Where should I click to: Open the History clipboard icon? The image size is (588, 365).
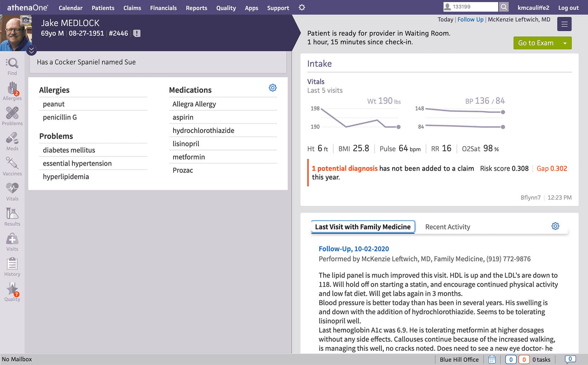[12, 264]
